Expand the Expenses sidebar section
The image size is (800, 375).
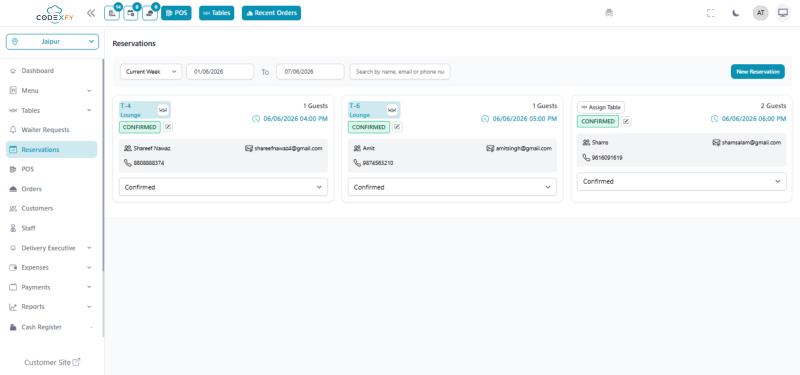52,267
